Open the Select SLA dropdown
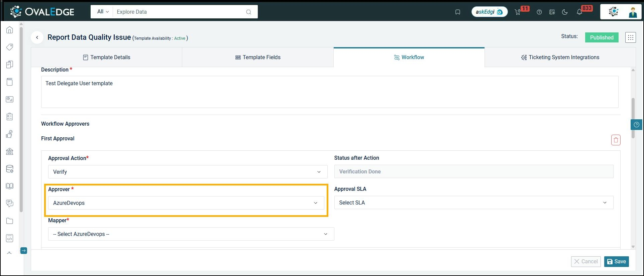The width and height of the screenshot is (644, 276). pyautogui.click(x=473, y=202)
